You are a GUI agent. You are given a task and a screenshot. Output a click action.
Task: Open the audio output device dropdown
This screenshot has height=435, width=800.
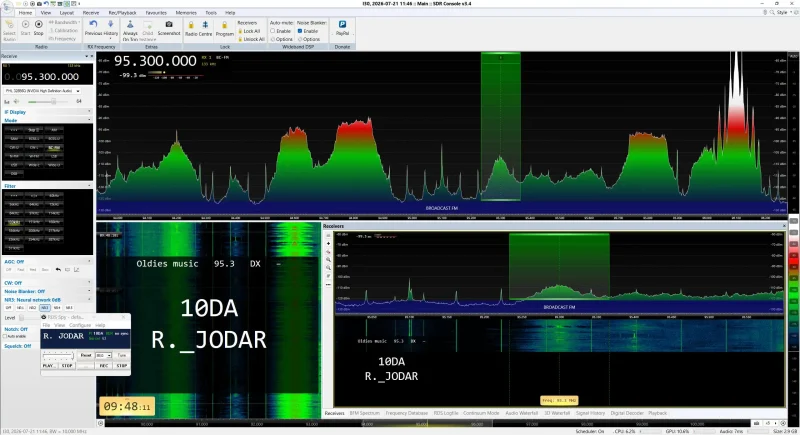tap(42, 91)
